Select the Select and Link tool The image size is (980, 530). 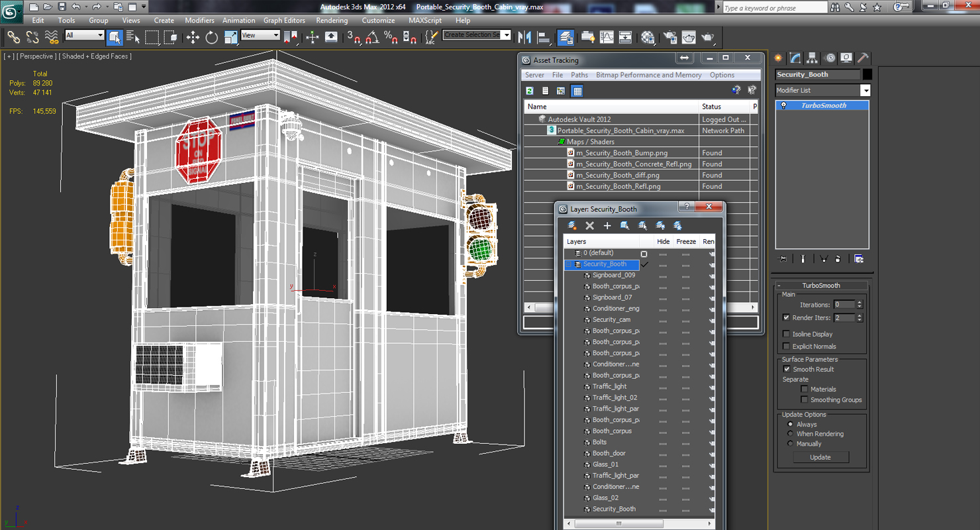coord(13,37)
